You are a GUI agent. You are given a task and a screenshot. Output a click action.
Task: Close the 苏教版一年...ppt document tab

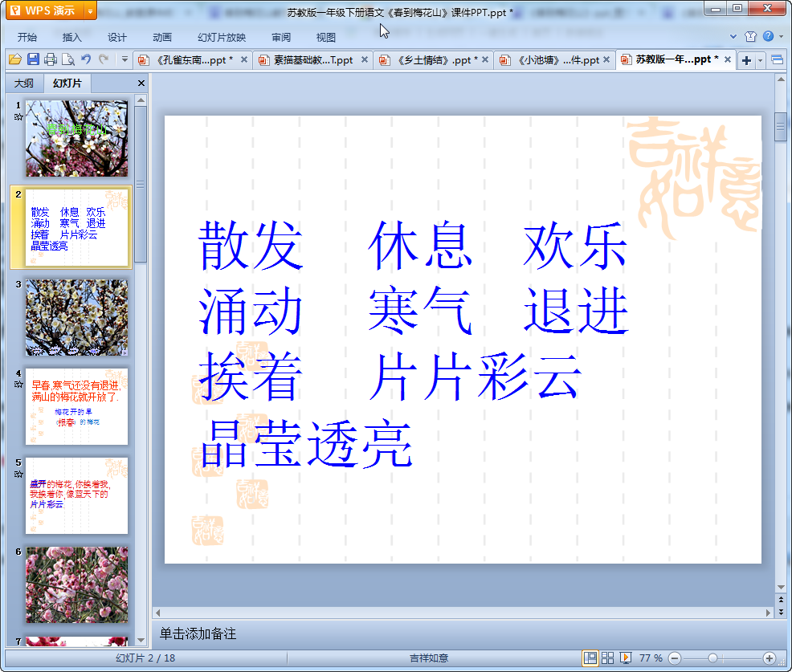(728, 59)
